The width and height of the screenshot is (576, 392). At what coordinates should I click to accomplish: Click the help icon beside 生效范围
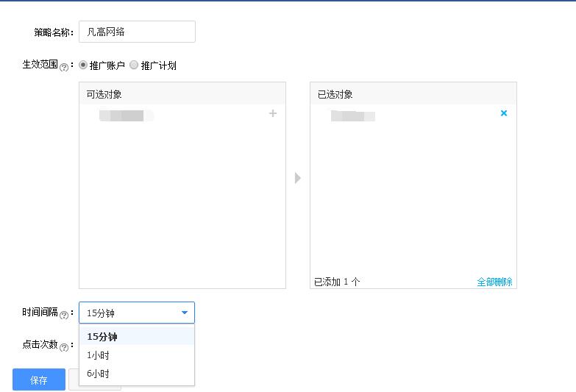point(64,67)
